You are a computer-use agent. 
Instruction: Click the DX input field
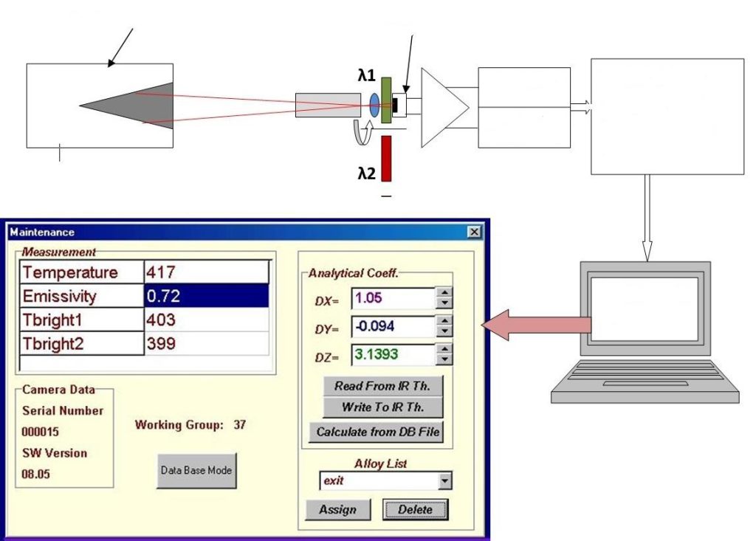tap(392, 299)
